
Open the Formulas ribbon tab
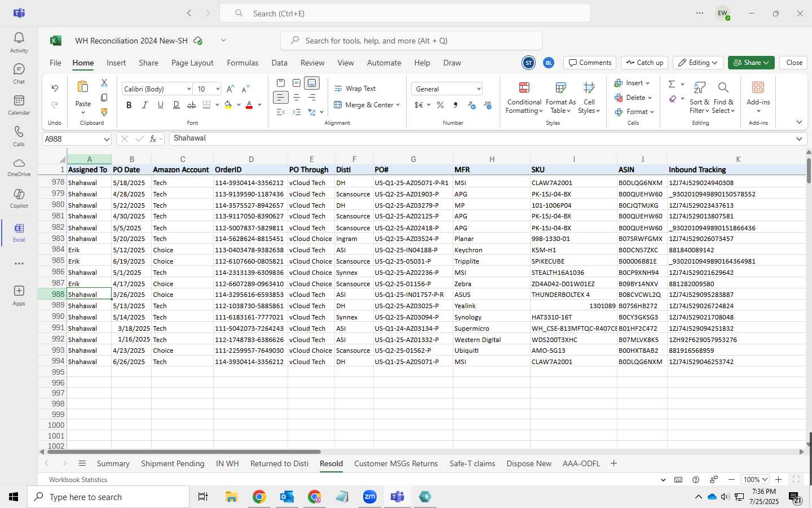pos(242,63)
